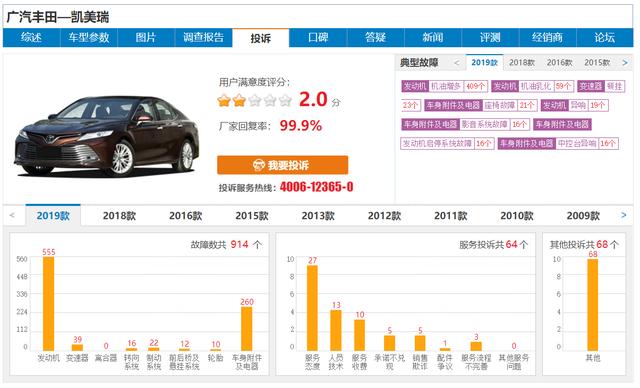
Task: Select the 2013款 year tab
Action: pyautogui.click(x=318, y=215)
